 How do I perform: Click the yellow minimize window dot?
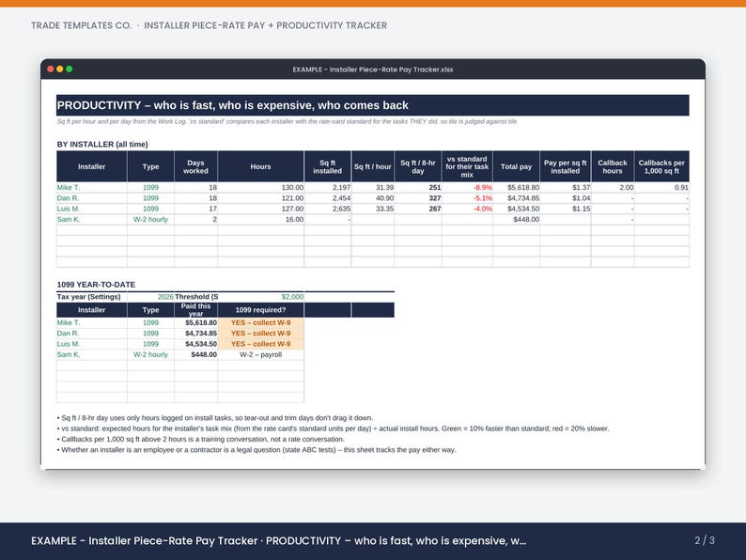point(60,69)
